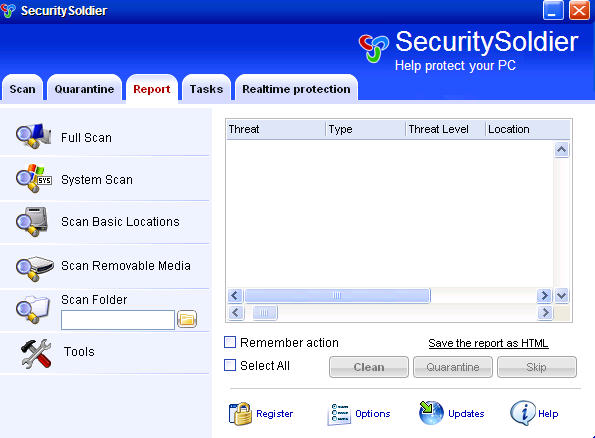Sort by Type column header

(365, 129)
